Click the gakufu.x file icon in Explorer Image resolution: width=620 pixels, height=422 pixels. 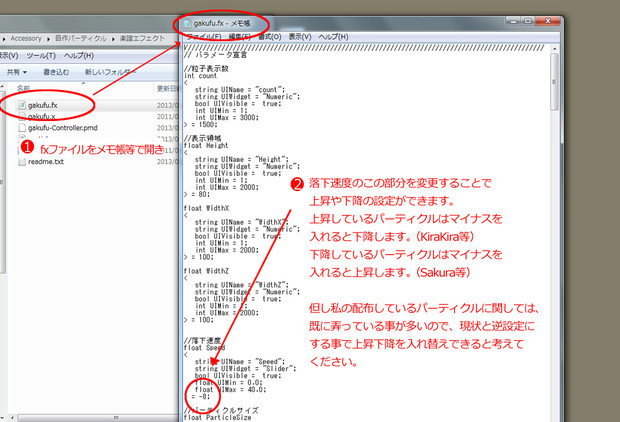coord(22,116)
